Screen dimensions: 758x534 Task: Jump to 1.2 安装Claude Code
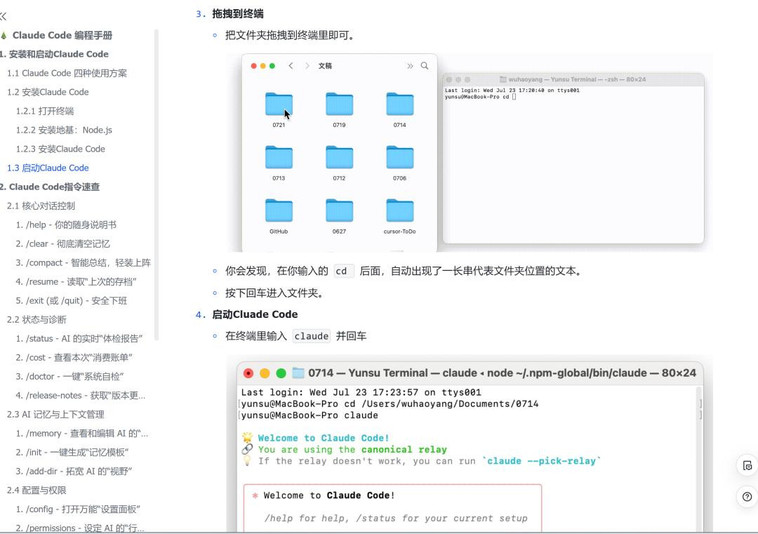pyautogui.click(x=48, y=92)
